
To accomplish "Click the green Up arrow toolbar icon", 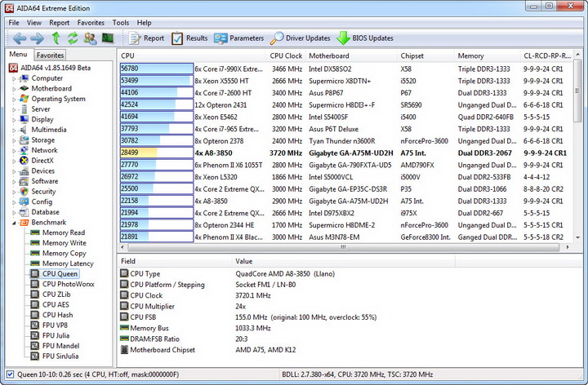I will coord(56,38).
